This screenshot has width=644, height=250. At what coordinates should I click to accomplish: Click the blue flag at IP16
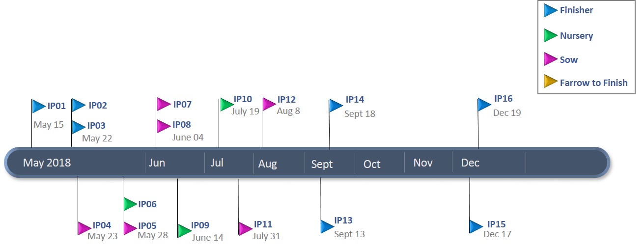pyautogui.click(x=484, y=105)
